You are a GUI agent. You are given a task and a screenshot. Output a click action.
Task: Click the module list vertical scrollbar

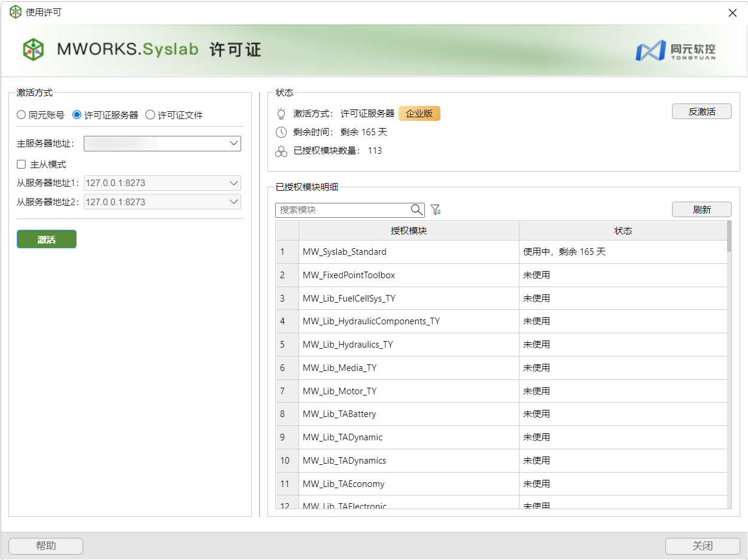click(x=729, y=359)
